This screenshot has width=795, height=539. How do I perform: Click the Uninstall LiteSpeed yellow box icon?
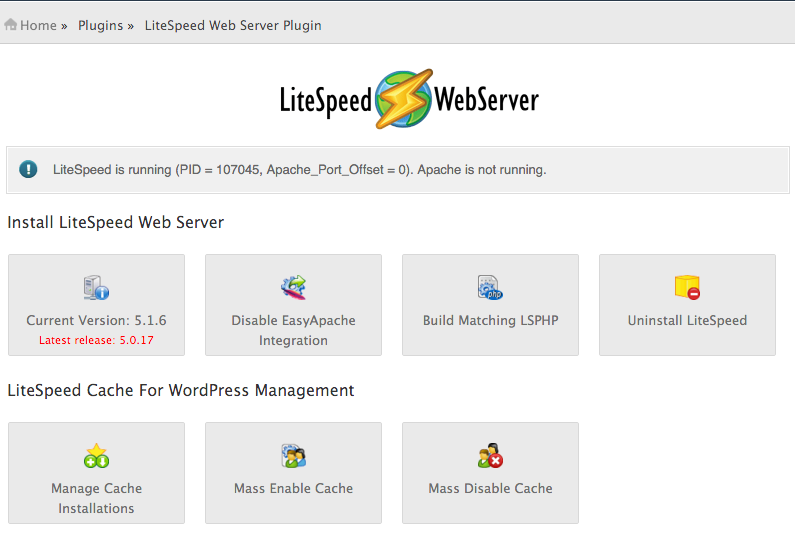coord(688,288)
